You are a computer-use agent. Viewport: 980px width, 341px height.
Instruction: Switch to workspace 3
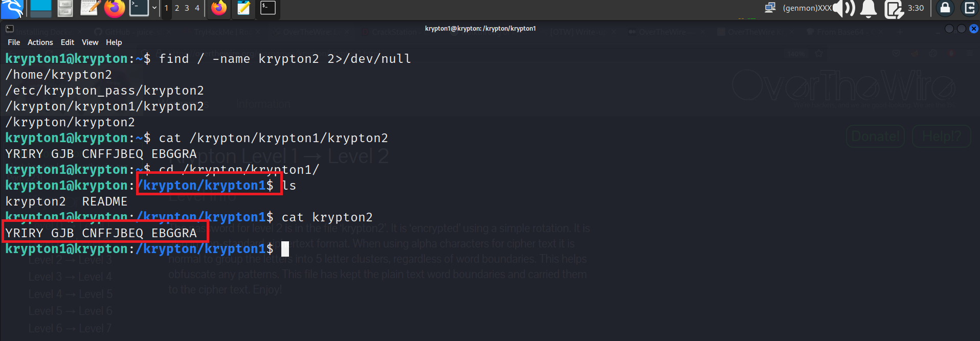pos(187,8)
